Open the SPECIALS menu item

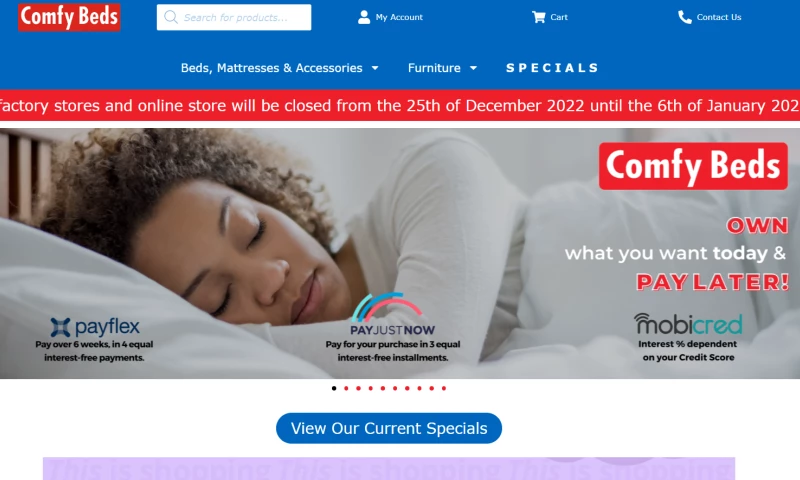tap(553, 68)
